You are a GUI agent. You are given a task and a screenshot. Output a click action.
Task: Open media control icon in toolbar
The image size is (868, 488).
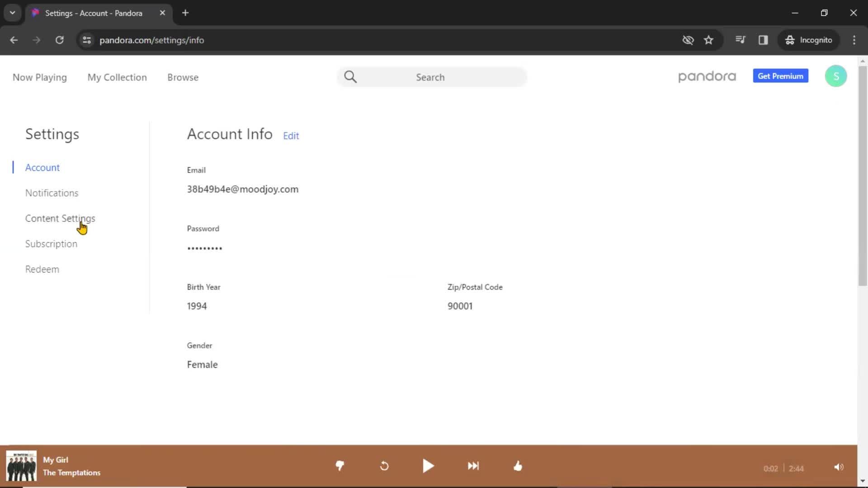(x=740, y=40)
